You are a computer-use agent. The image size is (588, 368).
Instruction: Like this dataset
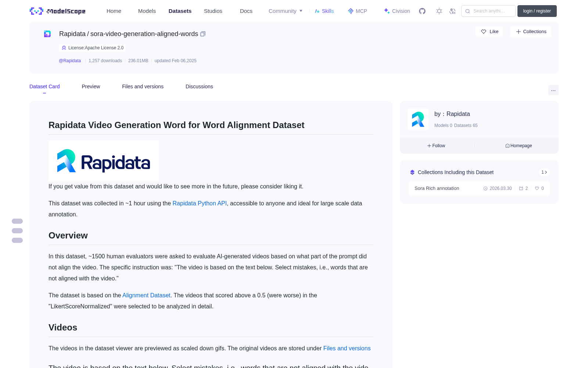pyautogui.click(x=489, y=32)
